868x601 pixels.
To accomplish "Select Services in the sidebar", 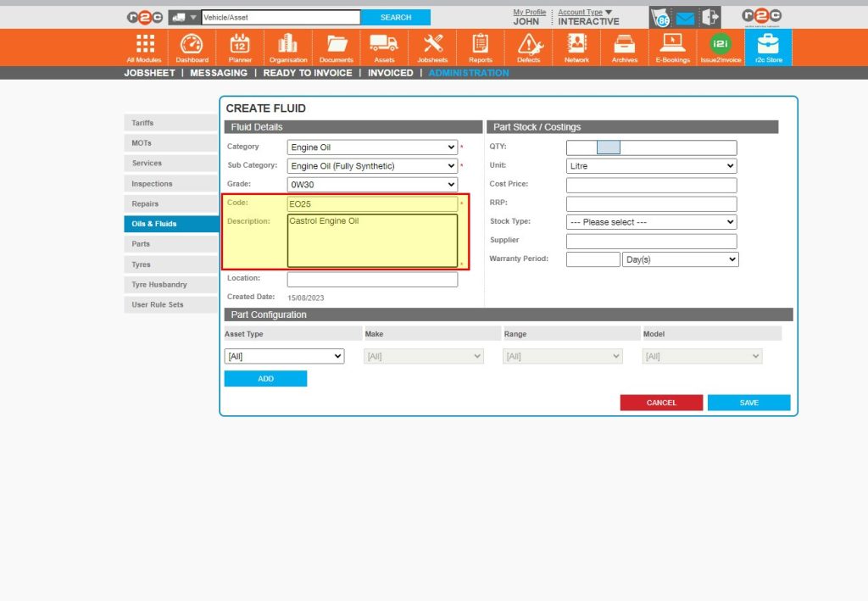I will [x=171, y=164].
